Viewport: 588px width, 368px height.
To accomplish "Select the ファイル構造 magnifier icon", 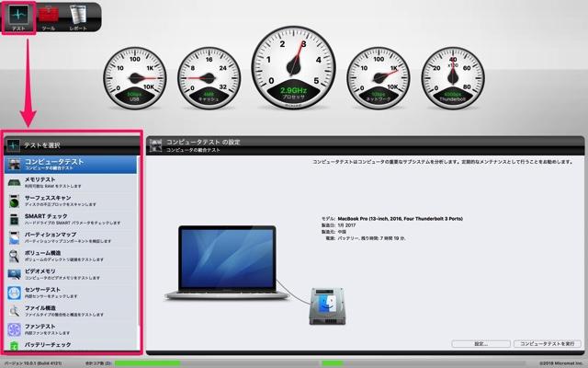I will click(15, 311).
